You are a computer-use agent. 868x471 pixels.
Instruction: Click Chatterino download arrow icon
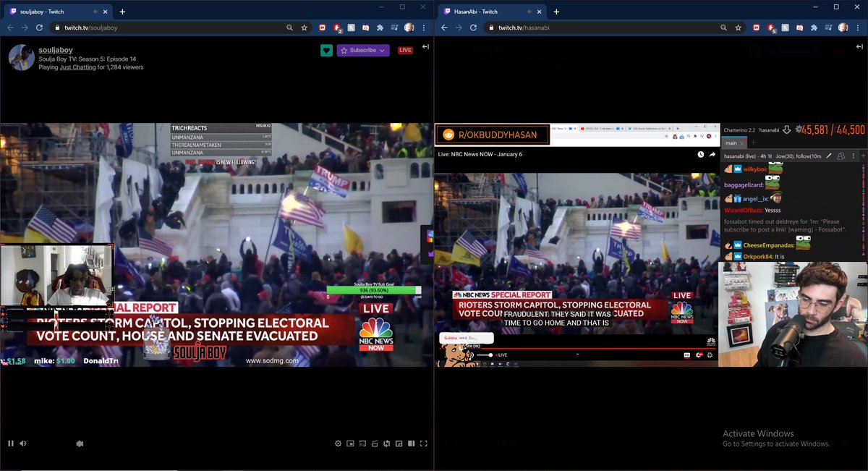pos(787,130)
